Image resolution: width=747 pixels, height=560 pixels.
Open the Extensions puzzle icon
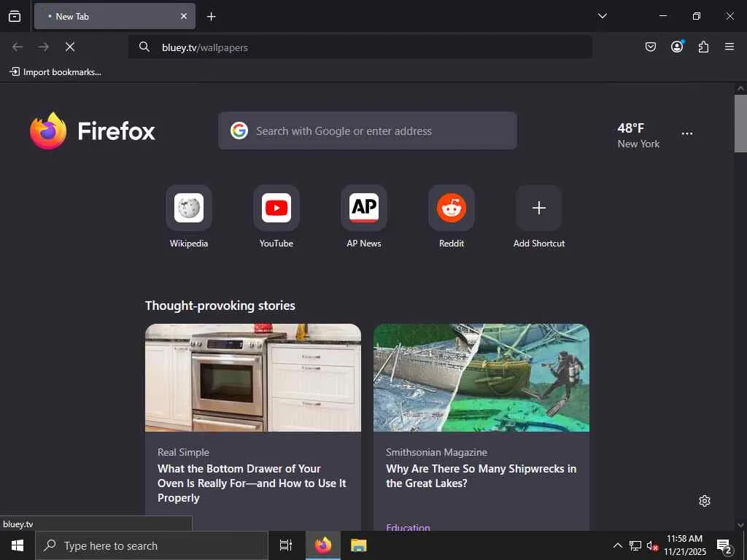pyautogui.click(x=703, y=47)
